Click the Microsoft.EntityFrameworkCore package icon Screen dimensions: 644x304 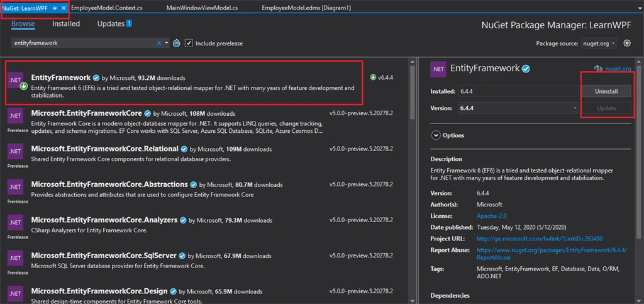tap(16, 116)
